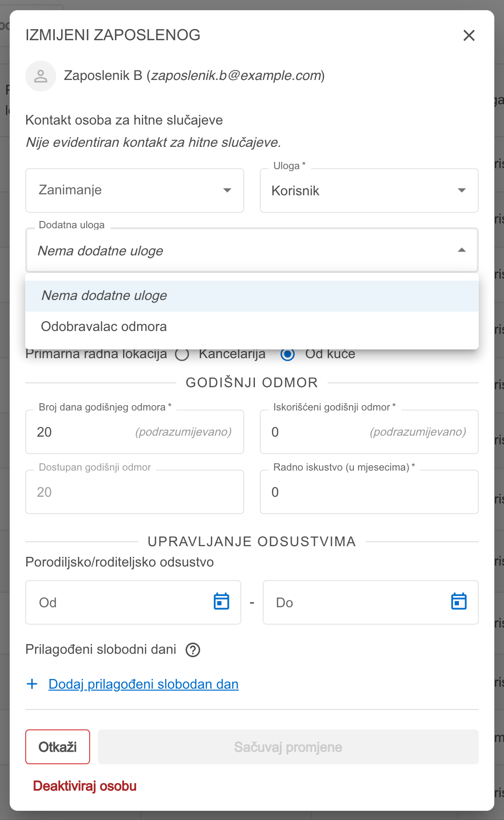The height and width of the screenshot is (820, 504).
Task: Click the Do date input field
Action: tap(371, 602)
